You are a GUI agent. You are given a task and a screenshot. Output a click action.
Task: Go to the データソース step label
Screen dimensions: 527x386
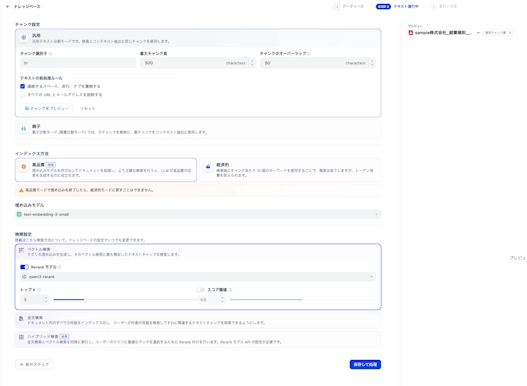[353, 6]
